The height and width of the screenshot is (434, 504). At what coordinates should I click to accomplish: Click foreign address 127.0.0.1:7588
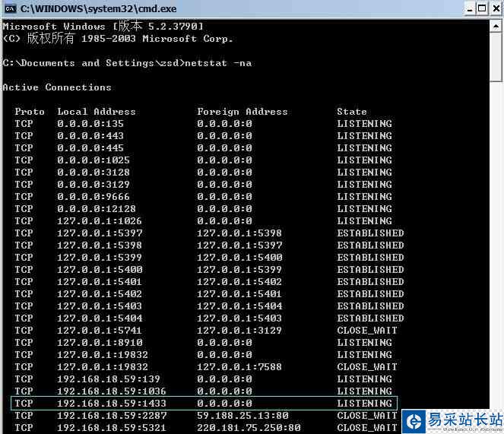pos(239,367)
